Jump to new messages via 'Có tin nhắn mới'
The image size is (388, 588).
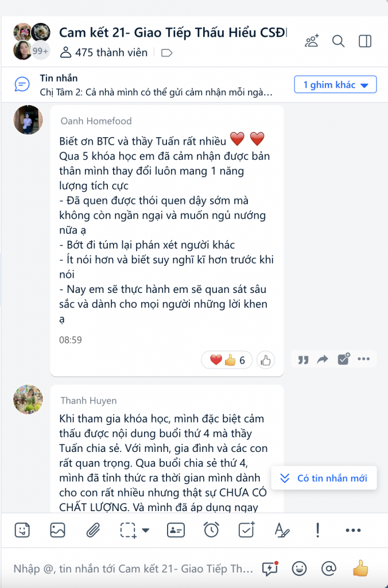pyautogui.click(x=324, y=478)
